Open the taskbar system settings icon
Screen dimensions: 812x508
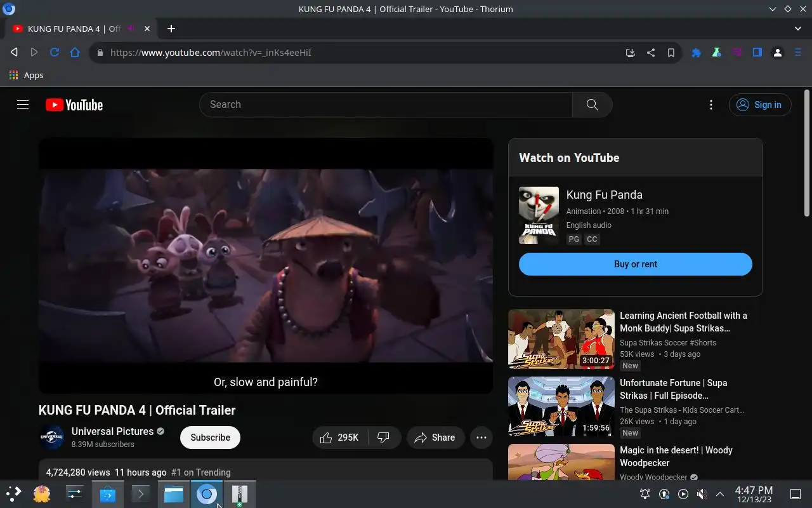coord(75,493)
